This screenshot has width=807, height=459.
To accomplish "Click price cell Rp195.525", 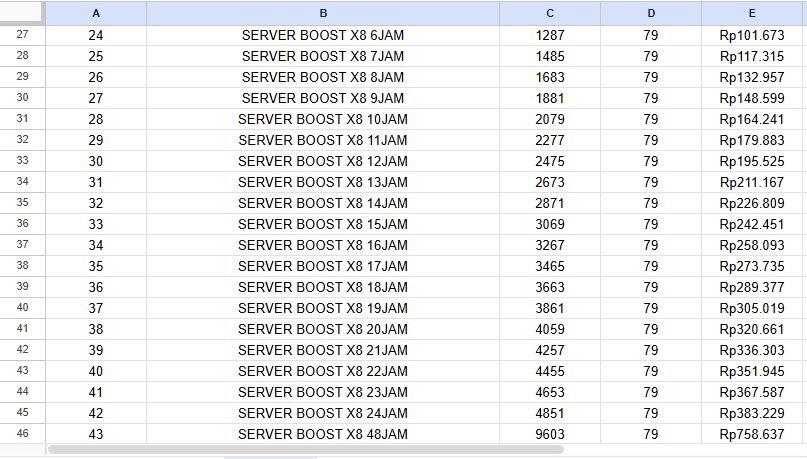I will click(752, 162).
